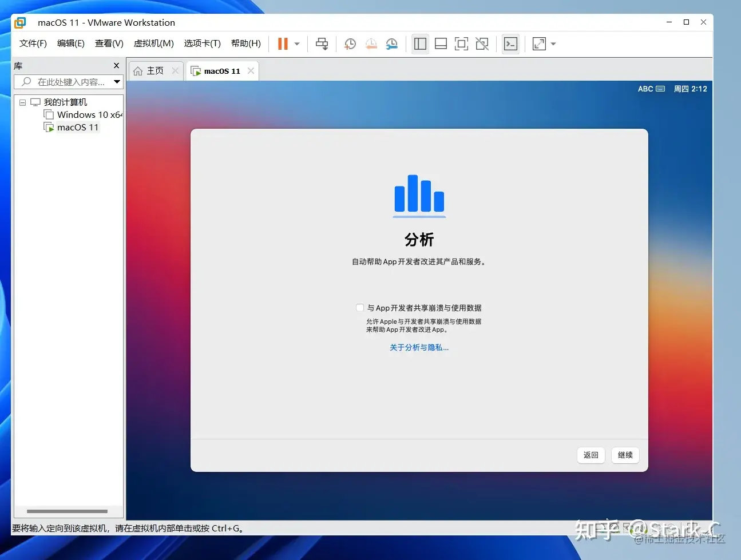Viewport: 741px width, 560px height.
Task: Revert to the previous snapshot
Action: coord(371,44)
